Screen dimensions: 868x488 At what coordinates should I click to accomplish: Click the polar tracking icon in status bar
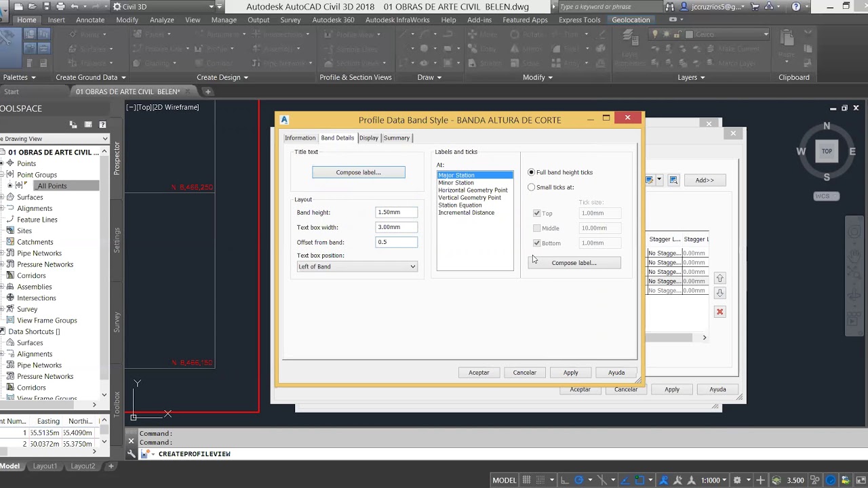[578, 480]
